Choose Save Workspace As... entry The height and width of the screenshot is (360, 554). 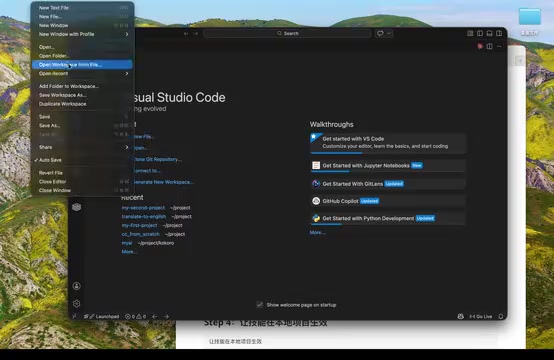pos(82,95)
